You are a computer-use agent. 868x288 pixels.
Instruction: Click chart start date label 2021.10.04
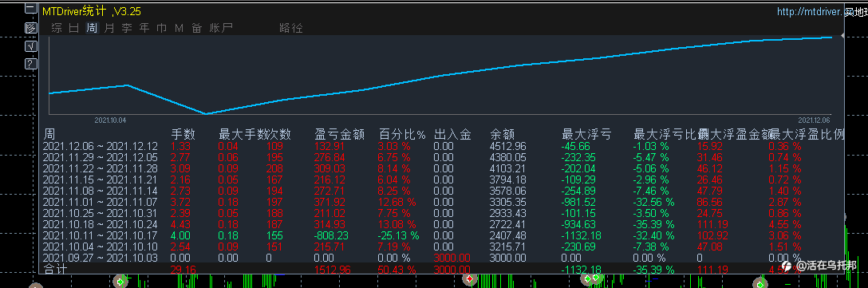pos(110,120)
